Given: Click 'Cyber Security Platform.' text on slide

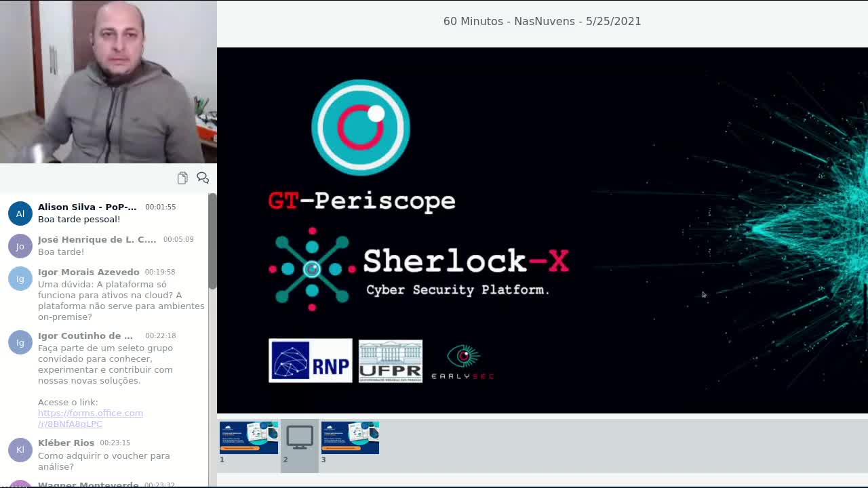Looking at the screenshot, I should coord(458,289).
